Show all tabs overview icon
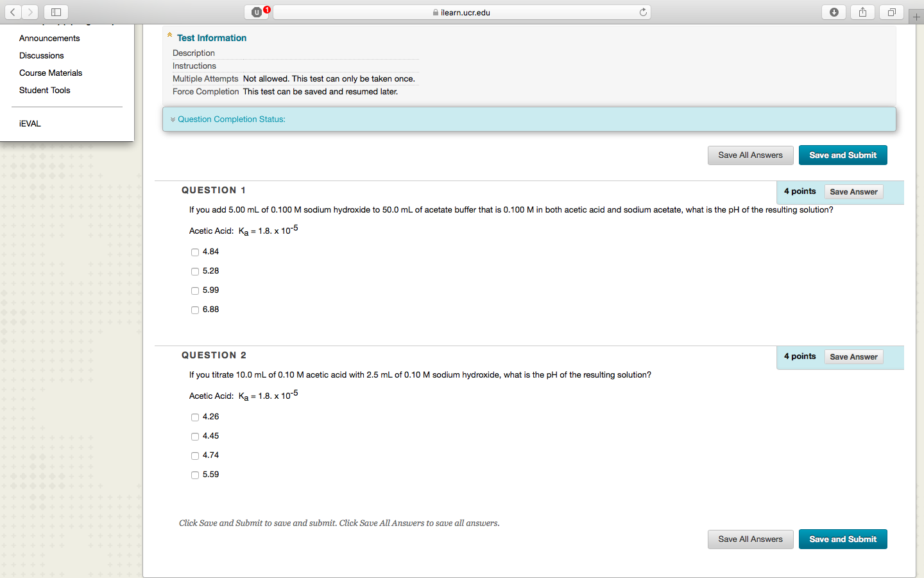This screenshot has height=578, width=924. tap(891, 12)
